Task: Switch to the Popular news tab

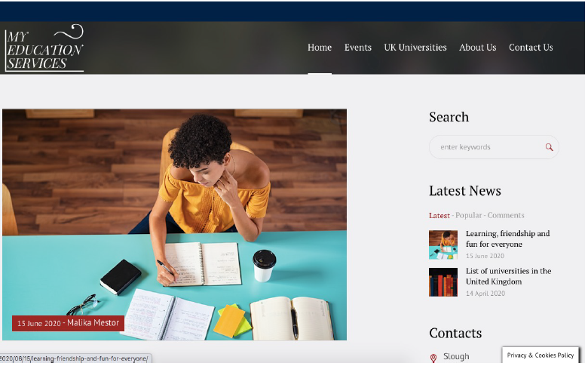Action: (x=468, y=216)
